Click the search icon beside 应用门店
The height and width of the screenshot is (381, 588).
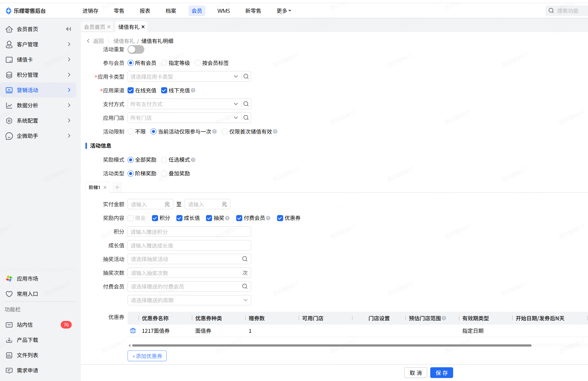(246, 118)
